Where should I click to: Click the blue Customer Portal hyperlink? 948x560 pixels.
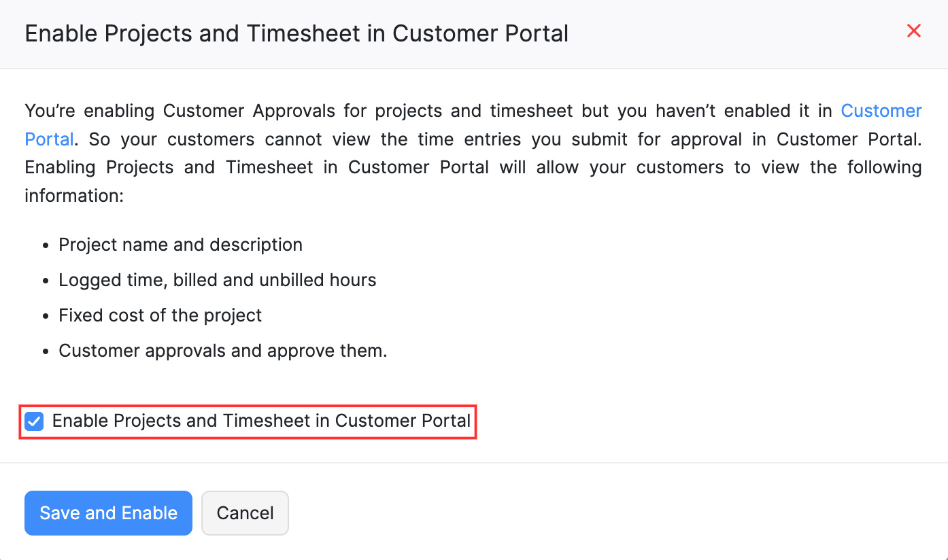tap(881, 111)
